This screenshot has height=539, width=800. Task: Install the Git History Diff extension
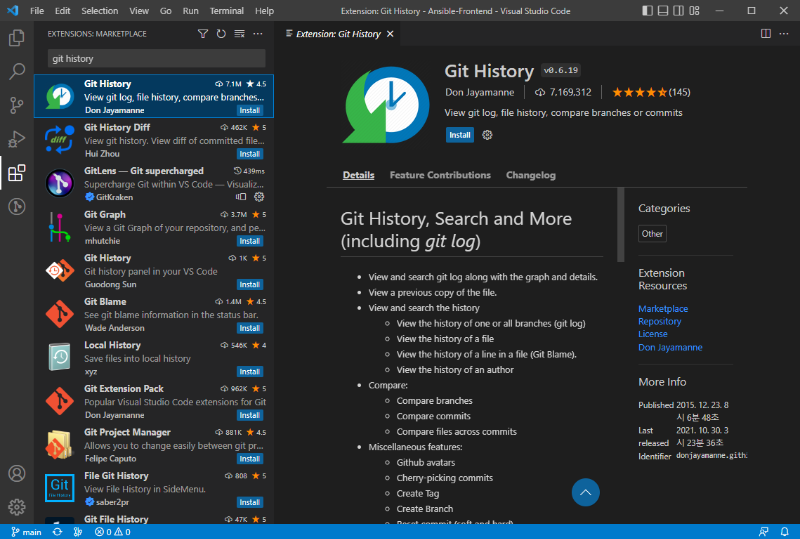tap(249, 154)
